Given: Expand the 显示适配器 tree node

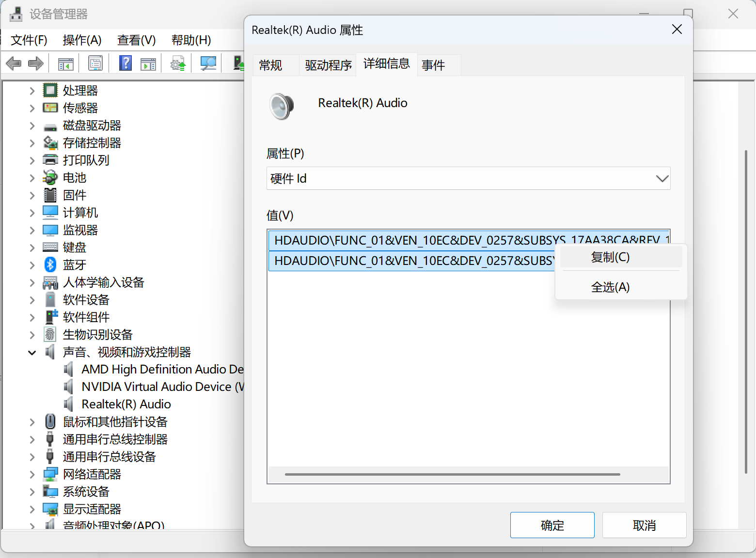Looking at the screenshot, I should click(32, 509).
